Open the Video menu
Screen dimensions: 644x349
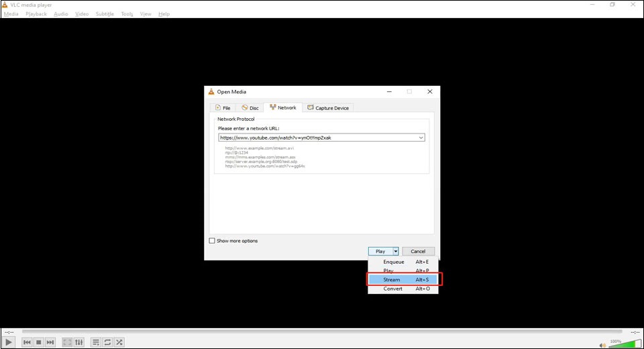click(x=82, y=13)
